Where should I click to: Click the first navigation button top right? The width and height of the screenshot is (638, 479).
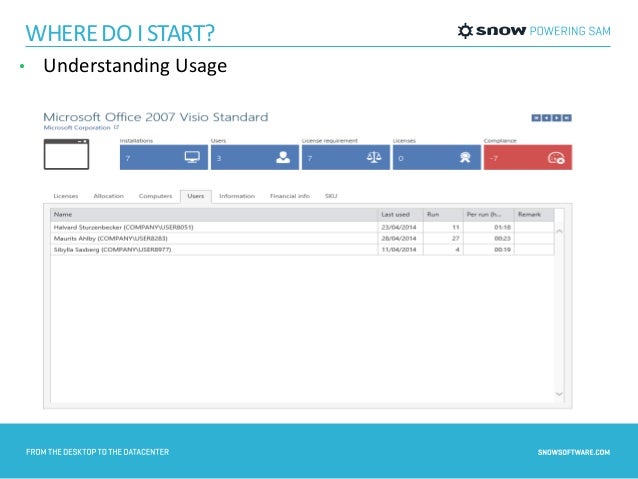click(536, 118)
